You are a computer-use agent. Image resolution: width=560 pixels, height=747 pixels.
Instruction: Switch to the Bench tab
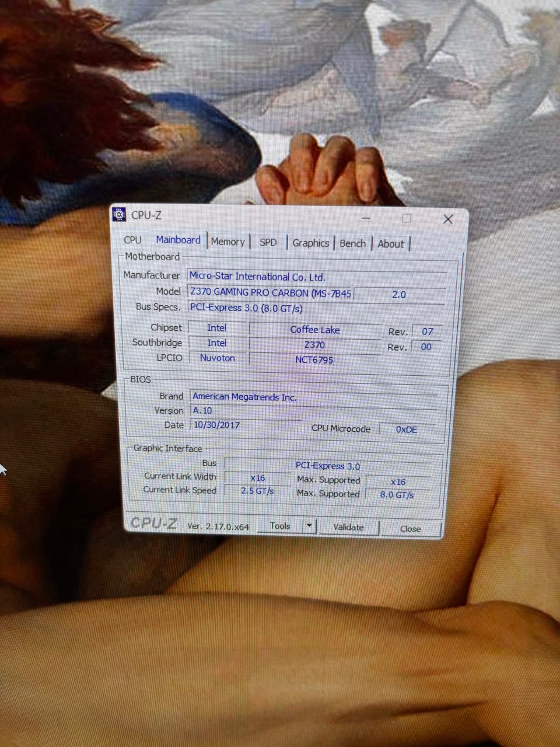coord(352,243)
